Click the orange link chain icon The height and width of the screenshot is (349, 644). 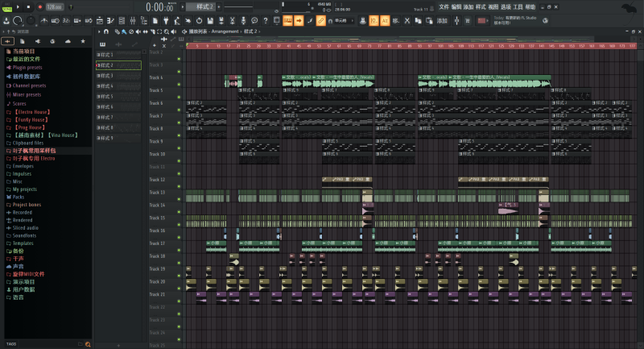click(x=320, y=21)
